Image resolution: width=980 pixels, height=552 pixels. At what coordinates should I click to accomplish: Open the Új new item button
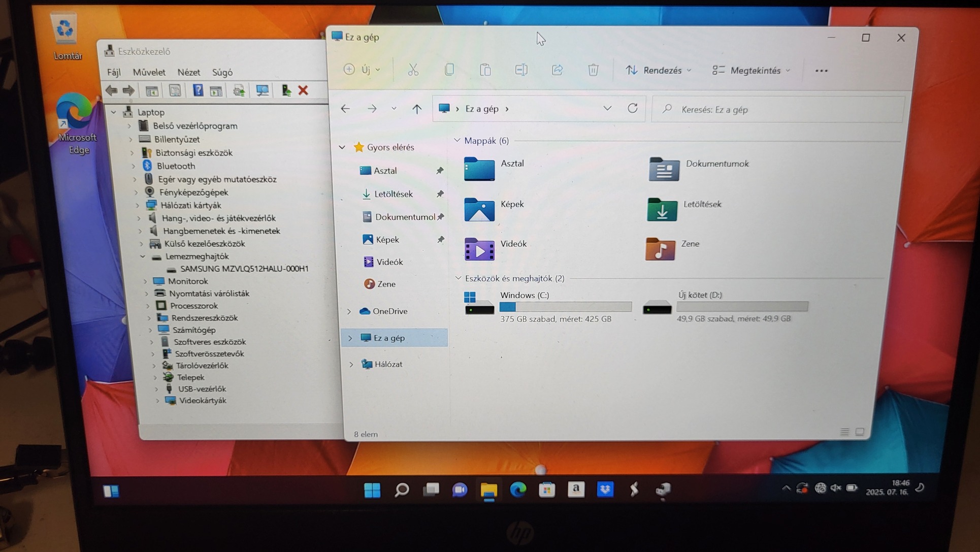tap(362, 70)
